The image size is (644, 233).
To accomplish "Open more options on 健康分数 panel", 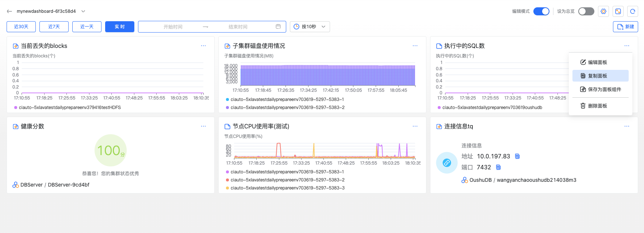I will click(203, 126).
